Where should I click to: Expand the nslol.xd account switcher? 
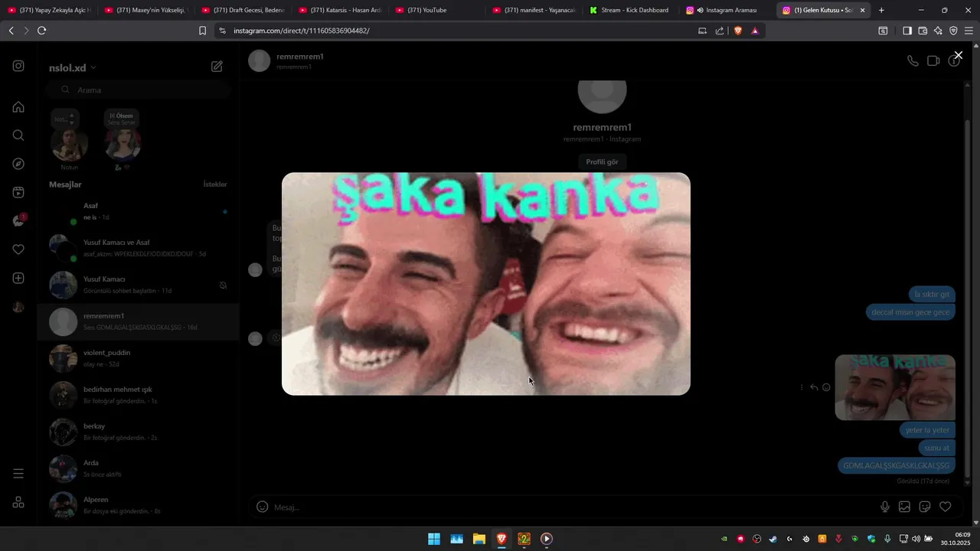[x=73, y=67]
